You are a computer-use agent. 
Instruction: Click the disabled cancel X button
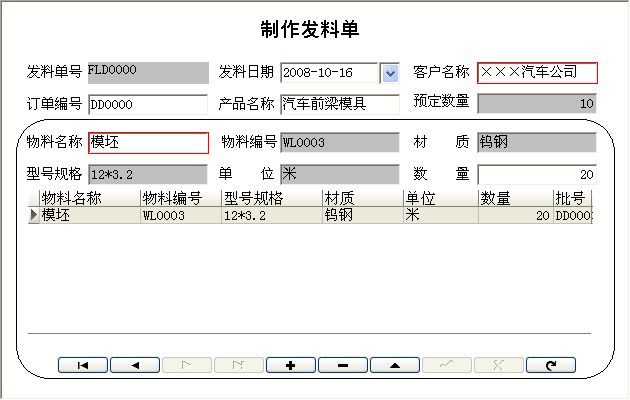[x=499, y=365]
